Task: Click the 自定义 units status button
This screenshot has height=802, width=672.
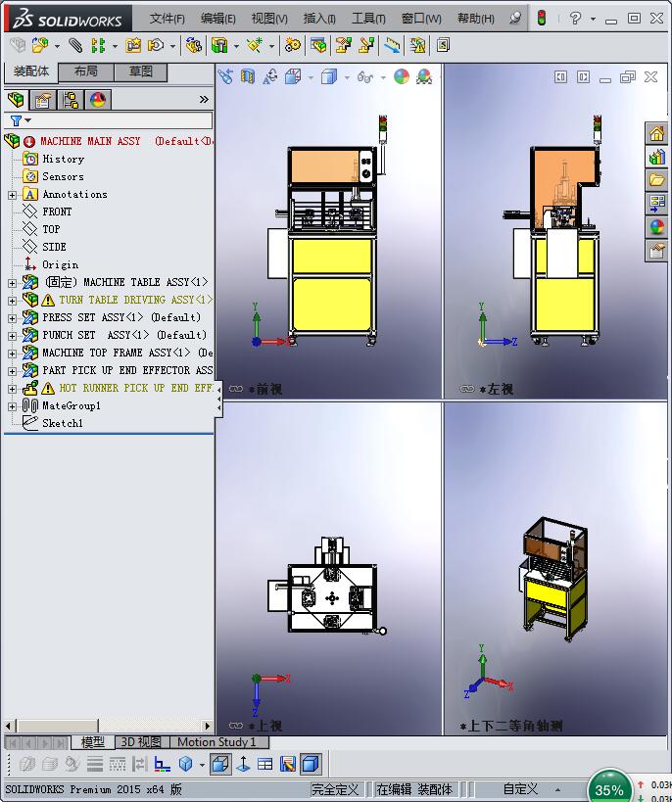Action: point(520,789)
